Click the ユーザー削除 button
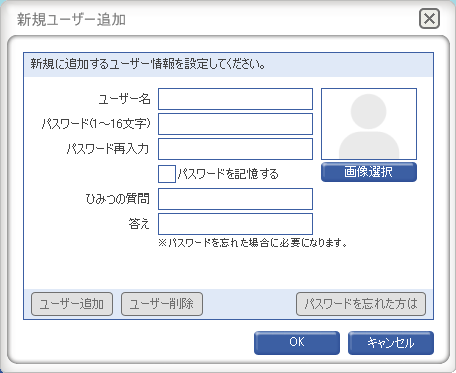This screenshot has width=456, height=373. (162, 304)
